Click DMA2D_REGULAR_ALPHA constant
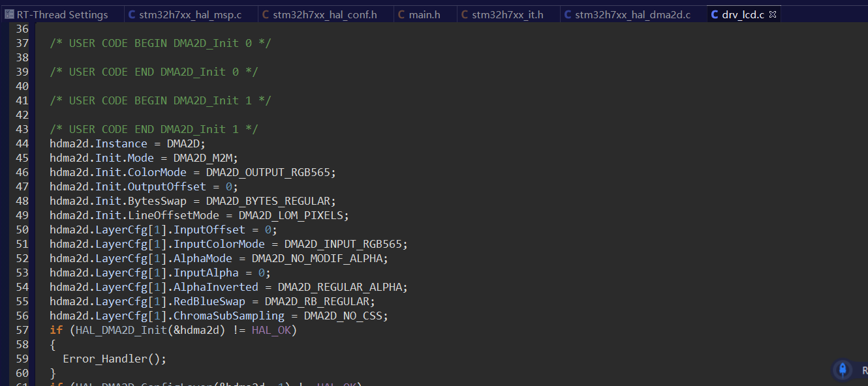Image resolution: width=868 pixels, height=386 pixels. click(339, 287)
